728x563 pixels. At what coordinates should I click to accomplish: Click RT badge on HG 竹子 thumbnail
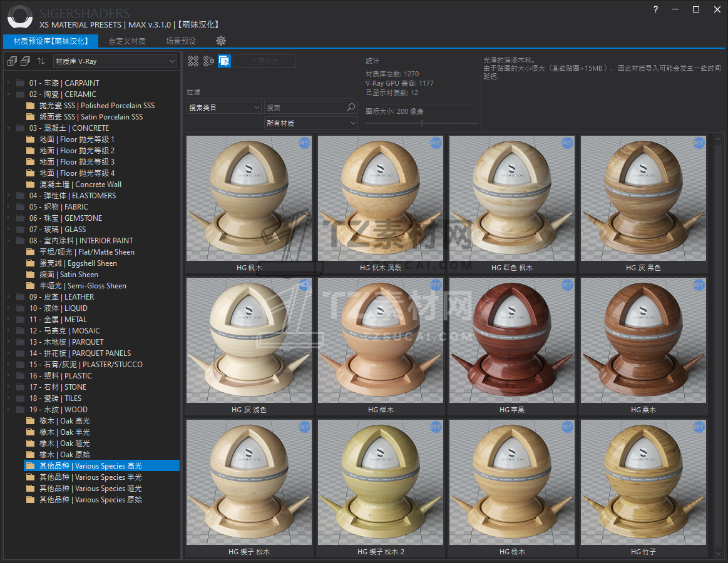click(x=699, y=427)
